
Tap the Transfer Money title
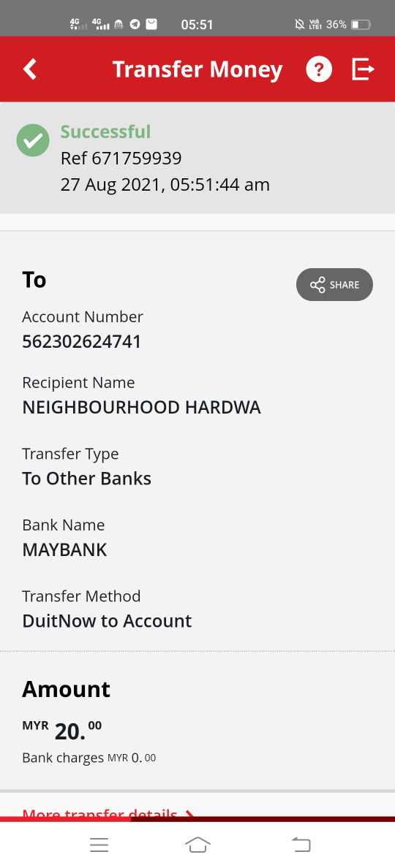197,69
